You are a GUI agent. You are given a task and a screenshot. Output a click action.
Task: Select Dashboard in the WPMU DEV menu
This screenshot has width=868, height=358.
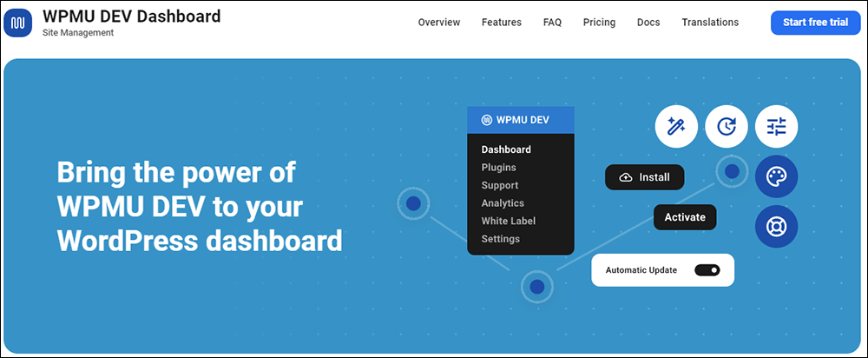[x=506, y=149]
